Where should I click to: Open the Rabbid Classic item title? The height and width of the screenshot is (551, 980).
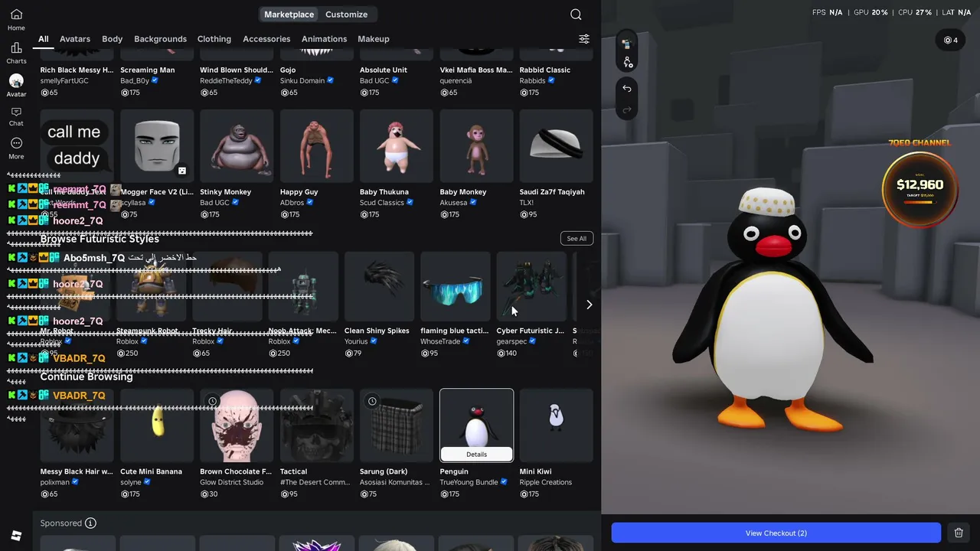(545, 70)
